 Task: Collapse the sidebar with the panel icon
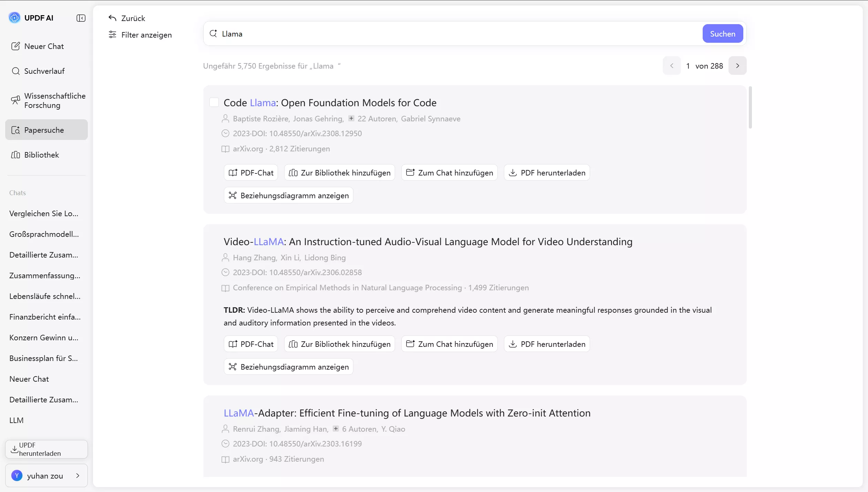coord(81,18)
